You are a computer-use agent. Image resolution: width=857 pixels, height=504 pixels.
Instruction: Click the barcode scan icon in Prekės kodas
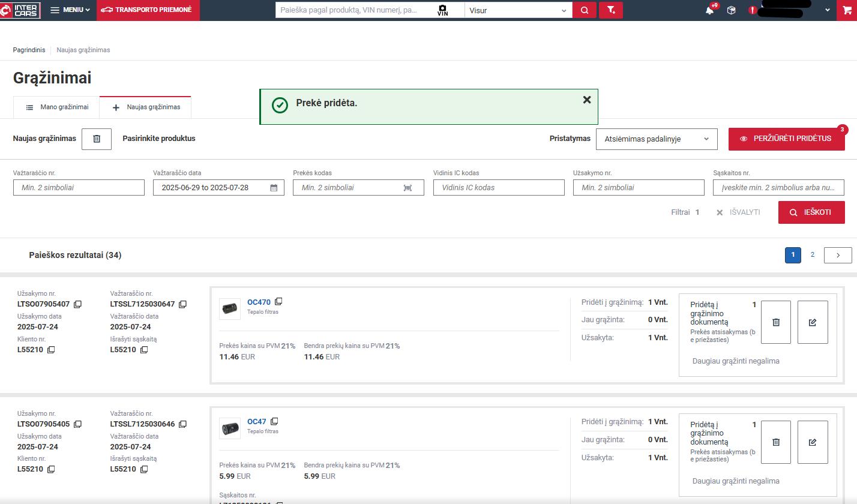point(407,188)
